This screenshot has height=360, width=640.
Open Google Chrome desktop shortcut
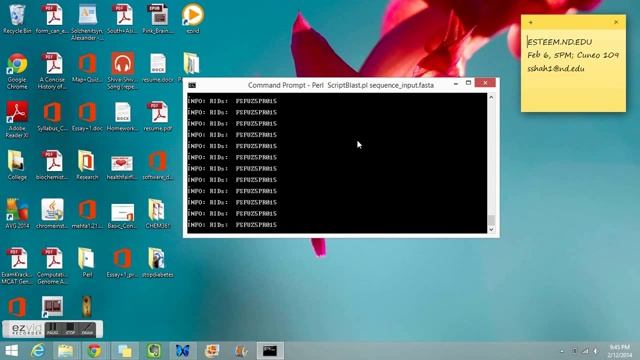click(17, 71)
